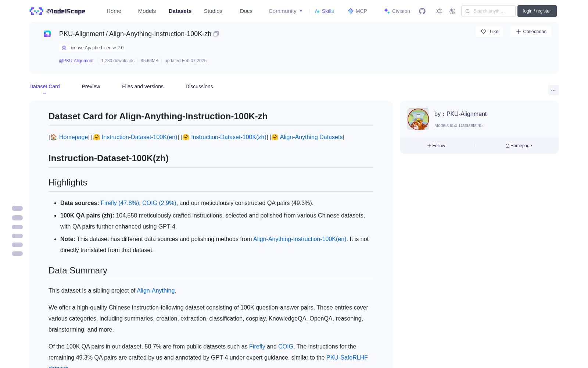Switch to the Preview tab
588x368 pixels.
(x=91, y=86)
